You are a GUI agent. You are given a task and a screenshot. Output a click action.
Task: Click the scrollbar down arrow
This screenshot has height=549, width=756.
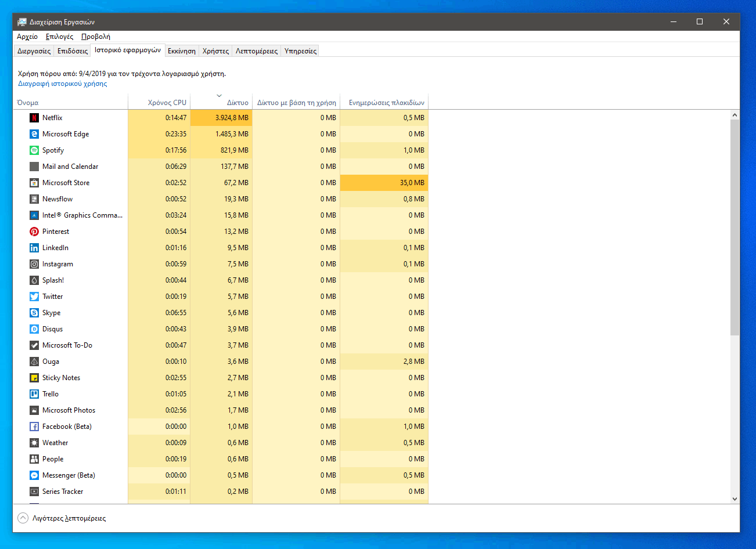click(735, 499)
